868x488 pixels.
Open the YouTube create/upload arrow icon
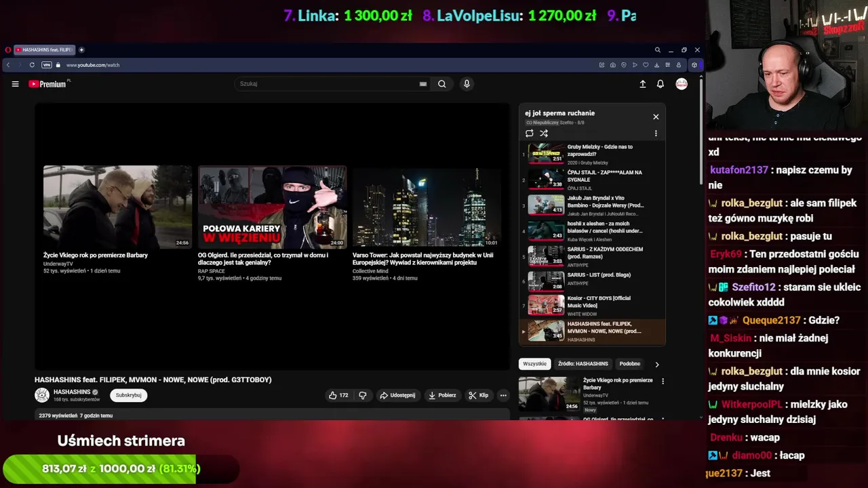[x=643, y=84]
